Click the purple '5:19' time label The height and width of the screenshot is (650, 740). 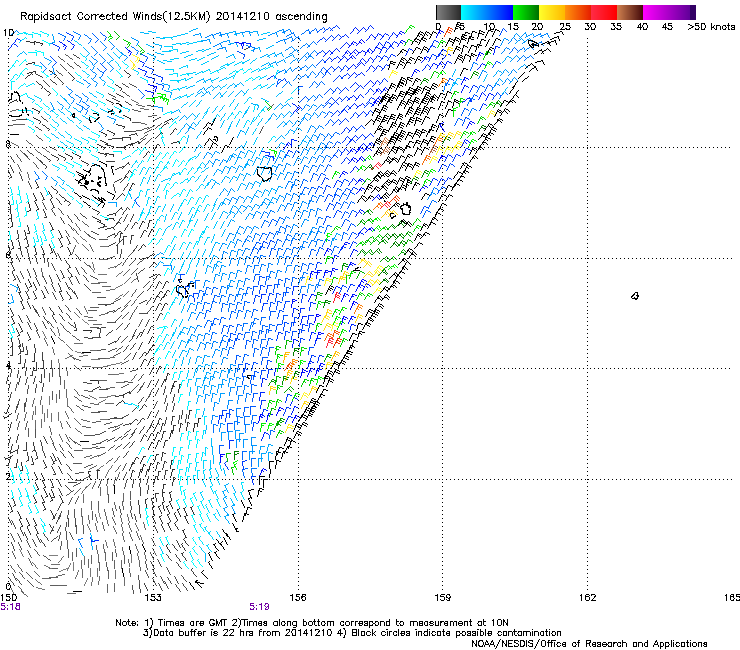tap(259, 607)
